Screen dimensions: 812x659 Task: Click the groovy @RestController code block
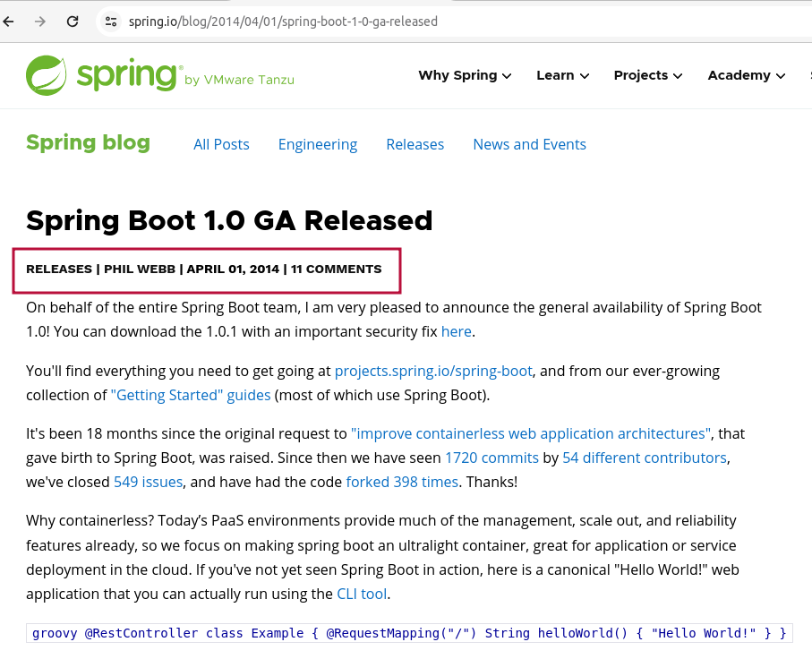pos(409,633)
